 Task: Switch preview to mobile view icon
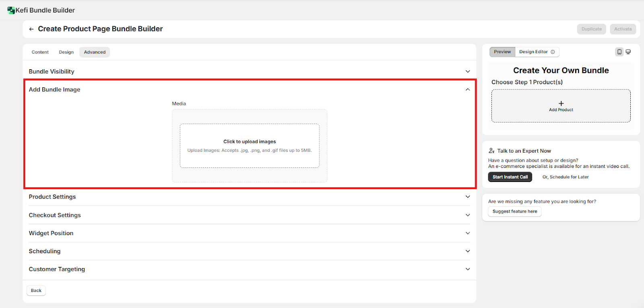[x=619, y=52]
